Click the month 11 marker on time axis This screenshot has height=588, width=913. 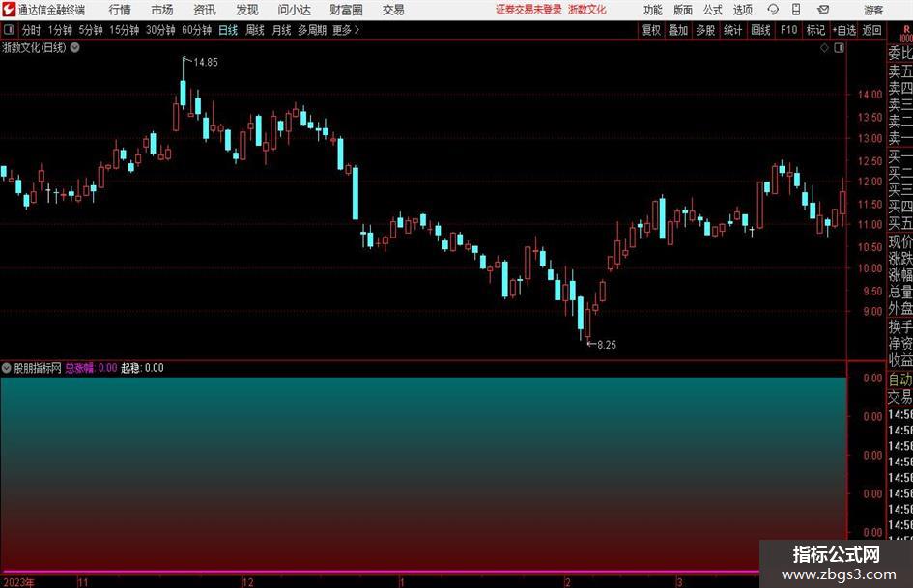(83, 582)
